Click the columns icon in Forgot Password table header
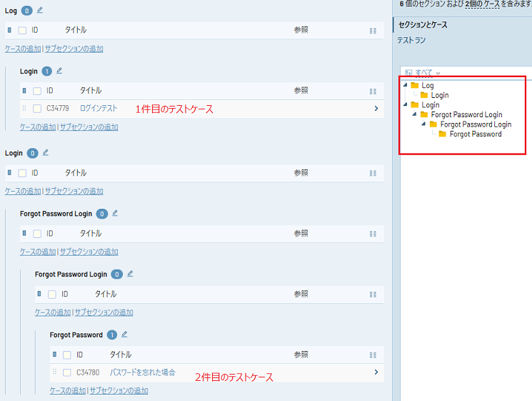This screenshot has height=401, width=532. (373, 355)
